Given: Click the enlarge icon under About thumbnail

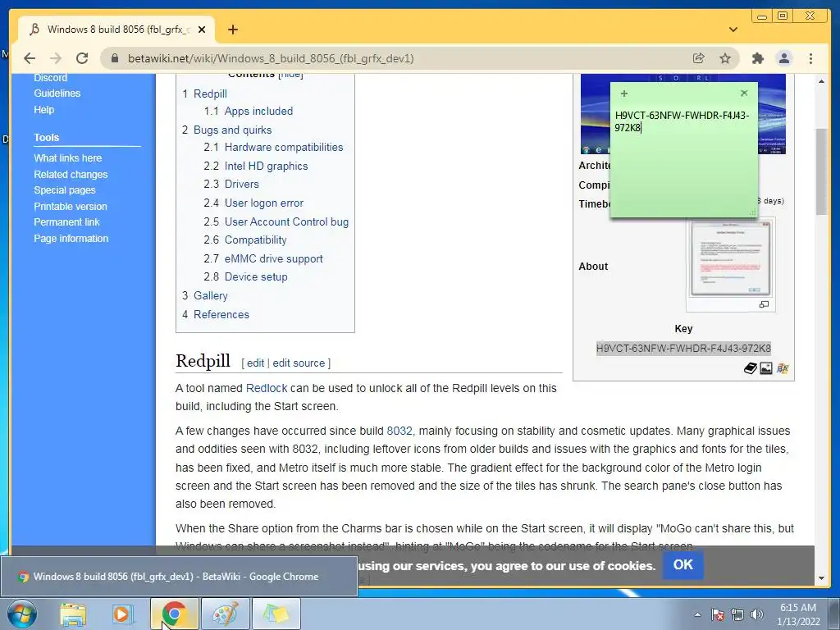Looking at the screenshot, I should (764, 304).
